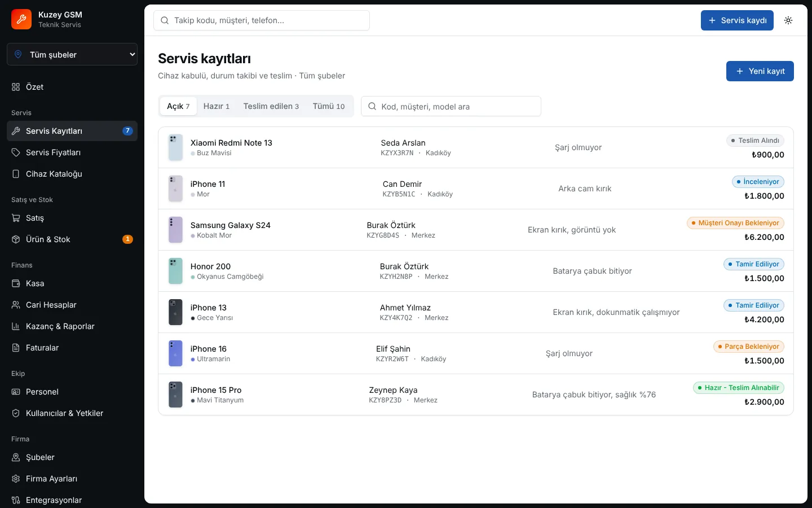This screenshot has width=812, height=508.
Task: Switch to the Açık tab
Action: coord(178,106)
